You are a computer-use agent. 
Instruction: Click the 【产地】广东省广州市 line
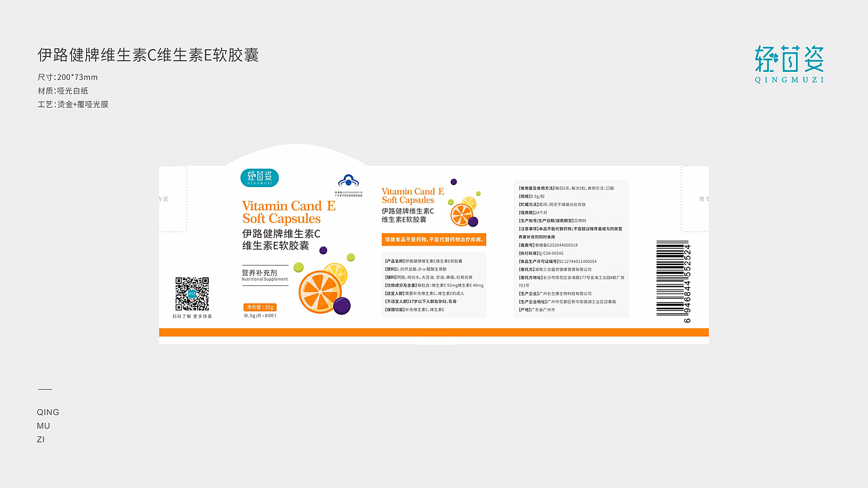[537, 310]
